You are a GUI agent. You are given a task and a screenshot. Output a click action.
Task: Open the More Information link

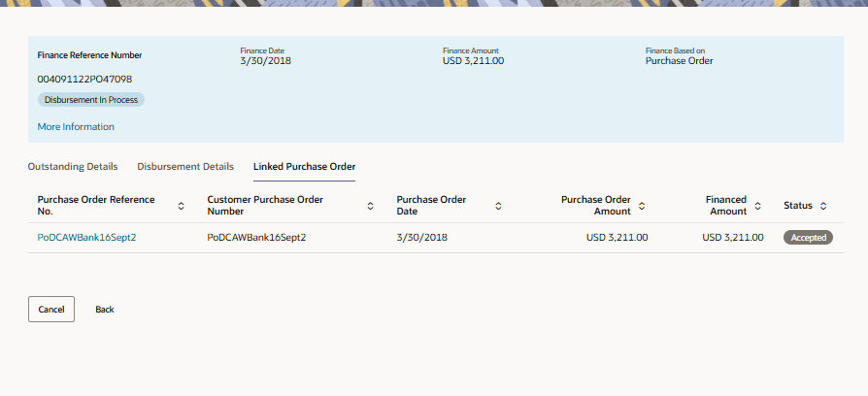click(76, 126)
